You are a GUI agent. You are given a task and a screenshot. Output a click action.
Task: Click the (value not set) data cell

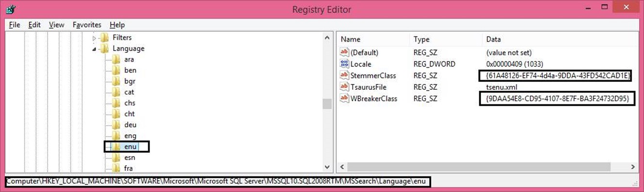[508, 52]
